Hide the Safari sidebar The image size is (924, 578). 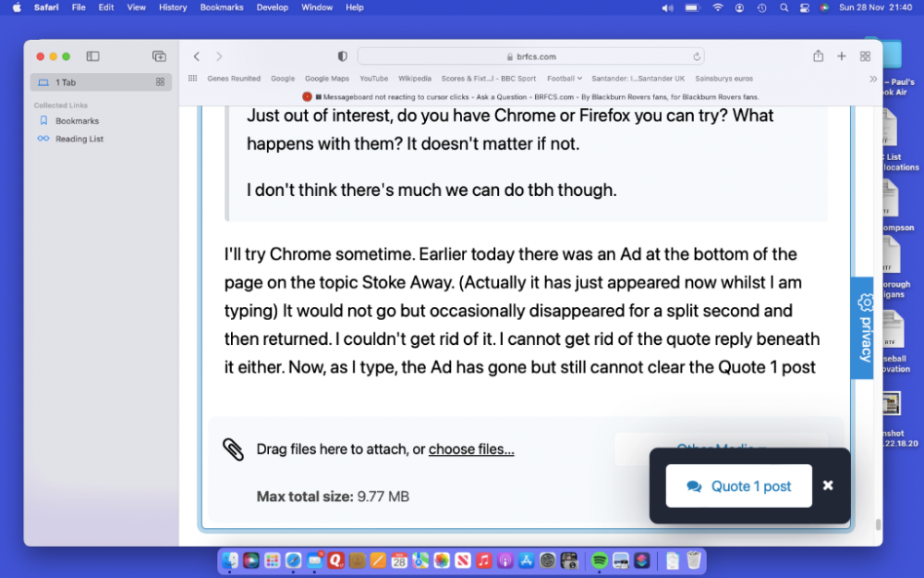(x=92, y=56)
